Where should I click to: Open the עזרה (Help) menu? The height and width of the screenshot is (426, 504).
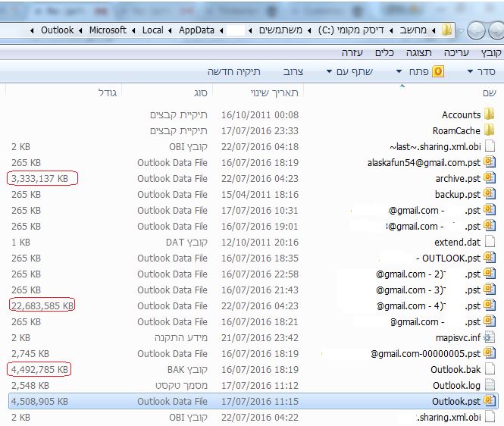tap(352, 53)
